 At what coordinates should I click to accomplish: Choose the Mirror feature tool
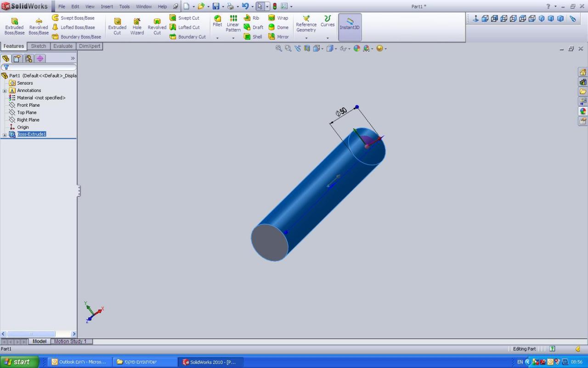tap(278, 37)
